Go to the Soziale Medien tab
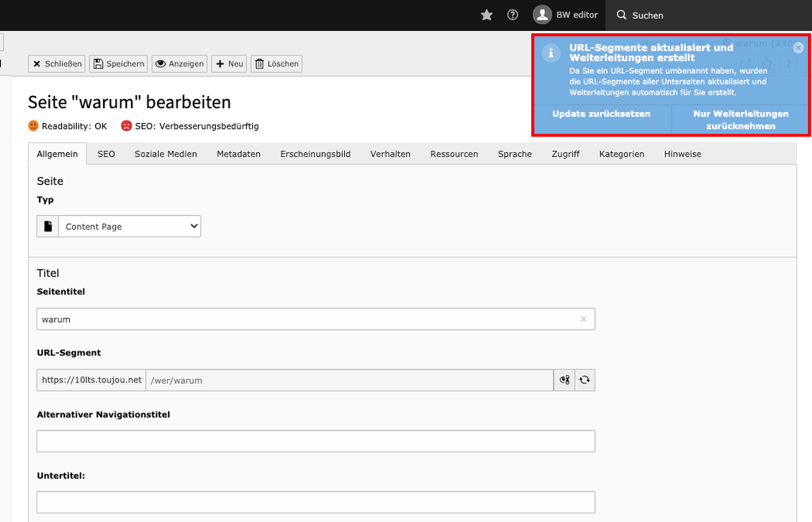Viewport: 812px width, 522px height. [166, 154]
